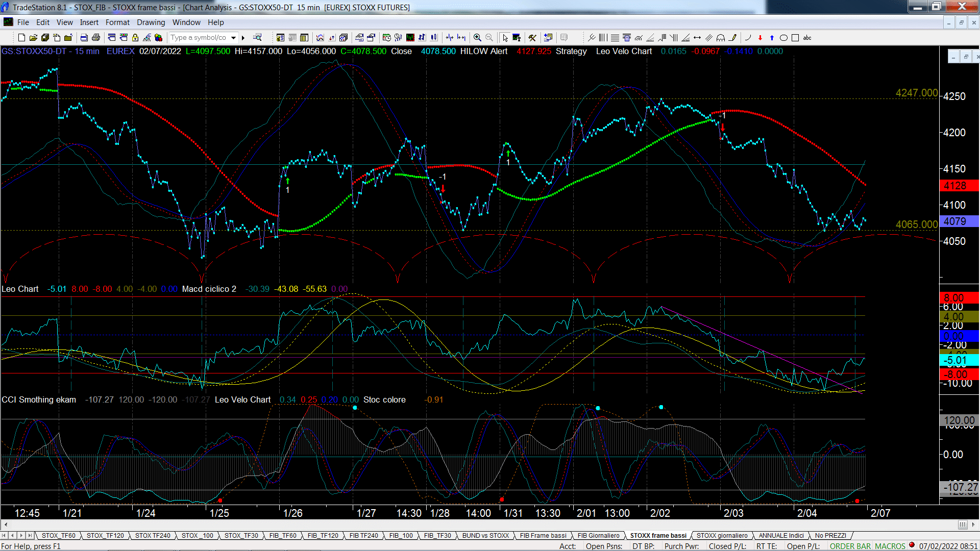Select the parallel lines drawing tool
The height and width of the screenshot is (551, 980).
[x=709, y=38]
